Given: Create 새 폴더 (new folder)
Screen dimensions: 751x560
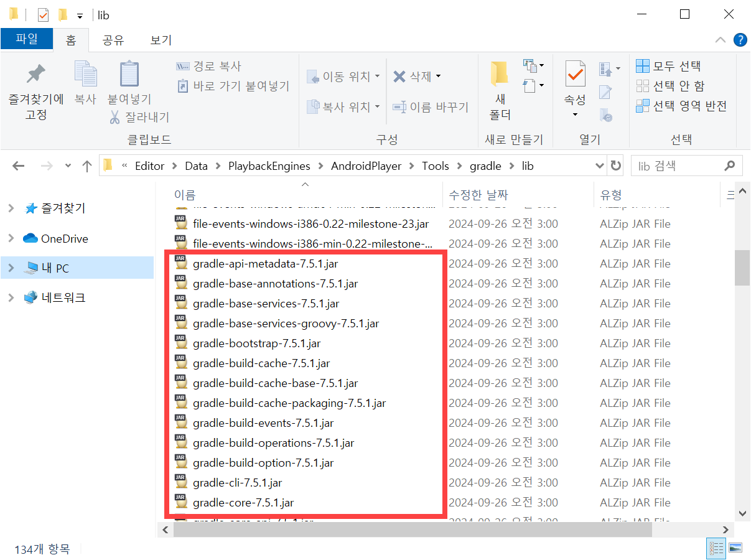Looking at the screenshot, I should 500,91.
